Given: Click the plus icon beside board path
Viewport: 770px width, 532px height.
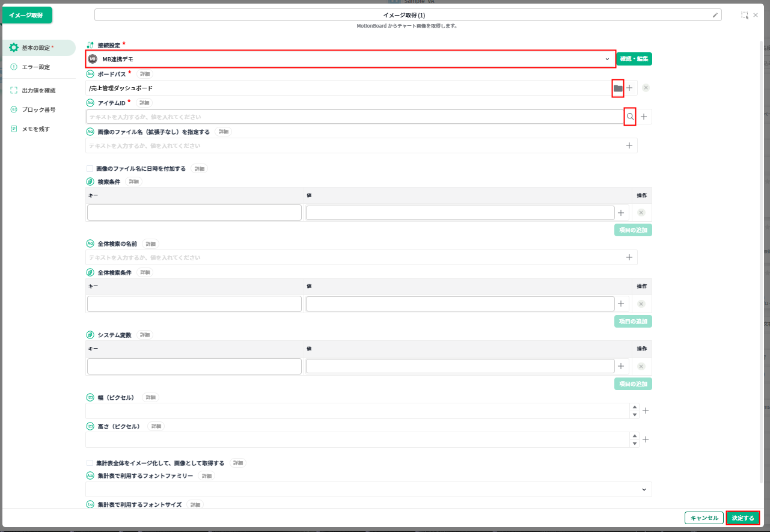Looking at the screenshot, I should (x=630, y=88).
